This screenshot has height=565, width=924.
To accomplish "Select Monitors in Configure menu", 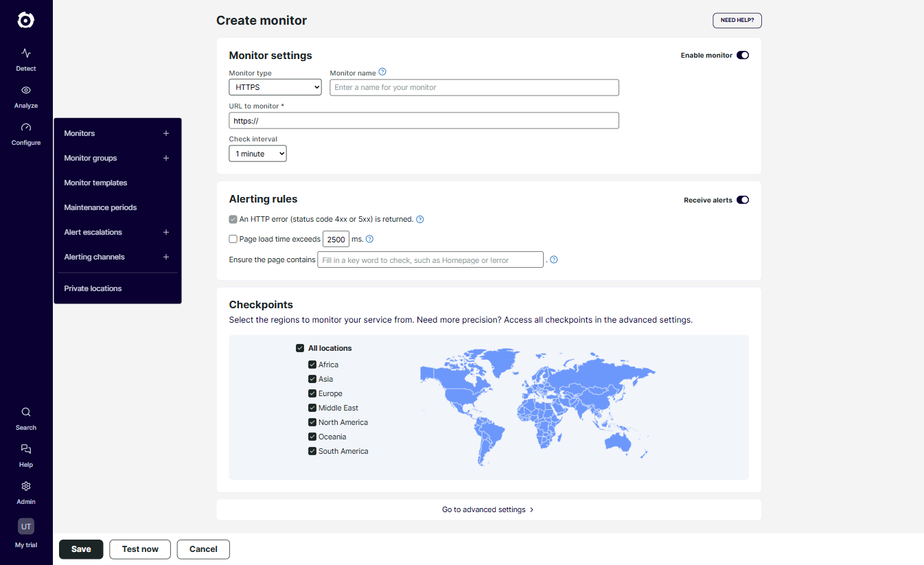I will (x=80, y=133).
